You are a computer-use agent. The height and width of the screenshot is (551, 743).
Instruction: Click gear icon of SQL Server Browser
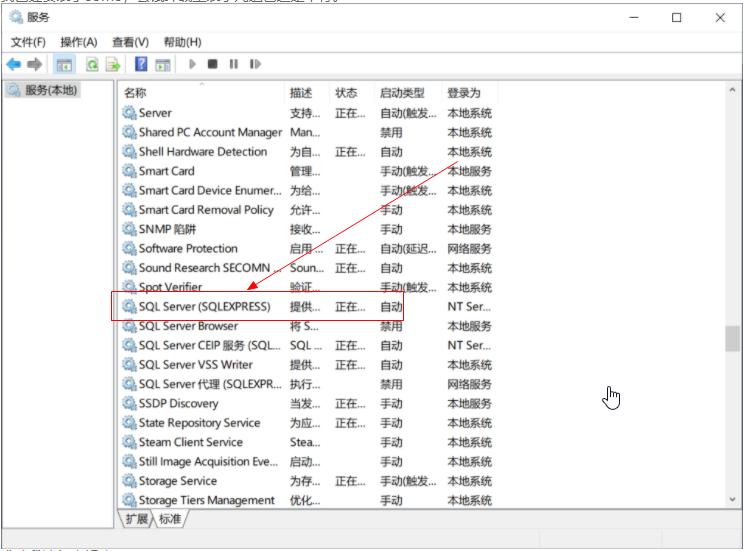(x=129, y=326)
